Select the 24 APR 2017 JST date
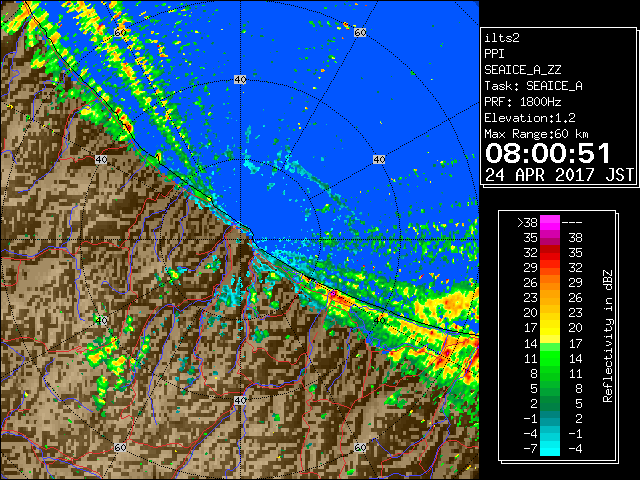The height and width of the screenshot is (480, 640). coord(559,175)
